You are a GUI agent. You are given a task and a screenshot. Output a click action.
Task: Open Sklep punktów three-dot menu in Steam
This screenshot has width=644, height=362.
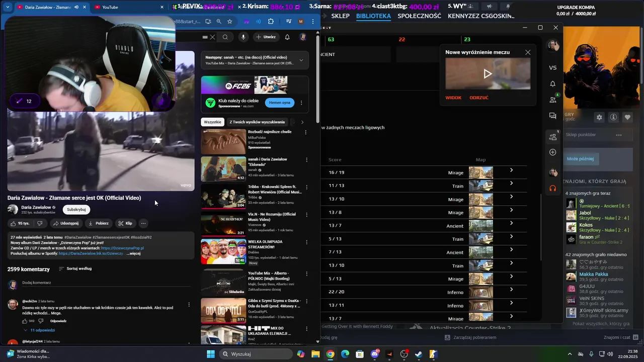pos(619,135)
